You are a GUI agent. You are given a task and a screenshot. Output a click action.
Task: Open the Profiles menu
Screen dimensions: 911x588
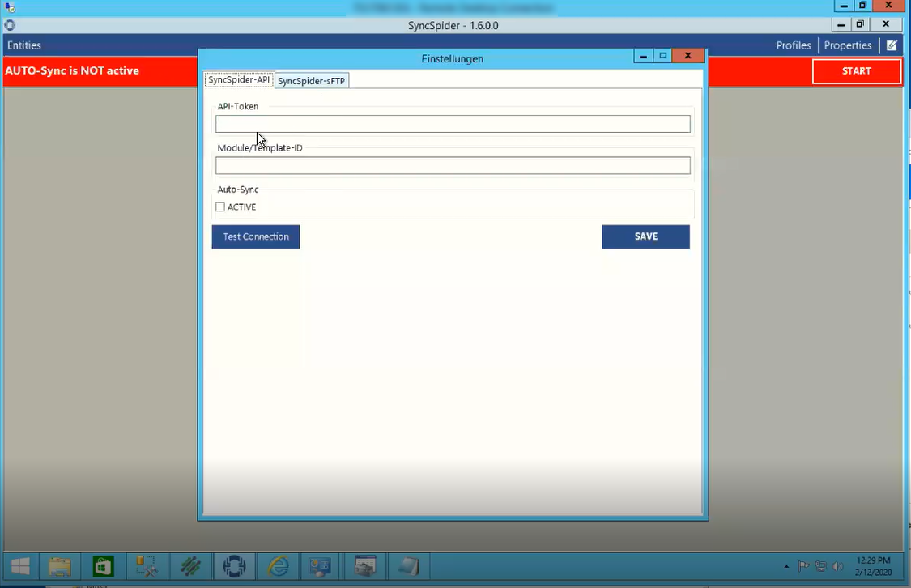pyautogui.click(x=793, y=45)
